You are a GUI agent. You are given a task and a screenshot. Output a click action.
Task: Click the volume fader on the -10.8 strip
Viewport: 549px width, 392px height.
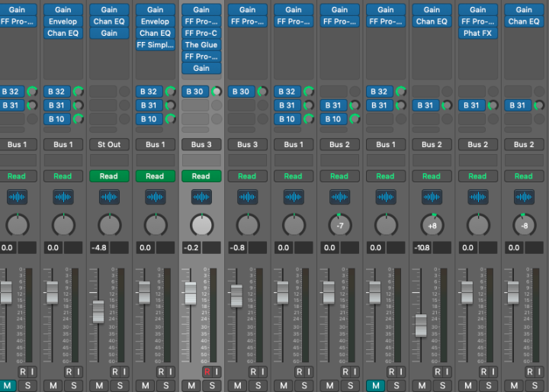pos(421,326)
